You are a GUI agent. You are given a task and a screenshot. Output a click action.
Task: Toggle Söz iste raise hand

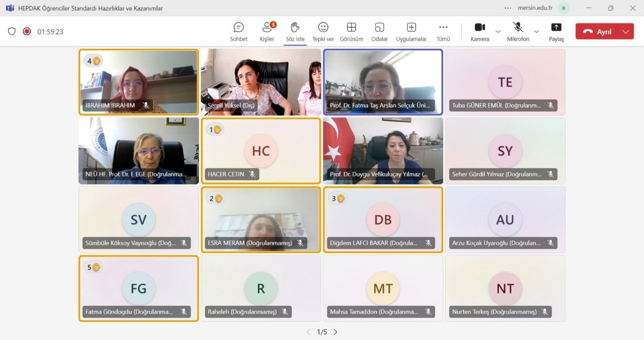(x=295, y=32)
